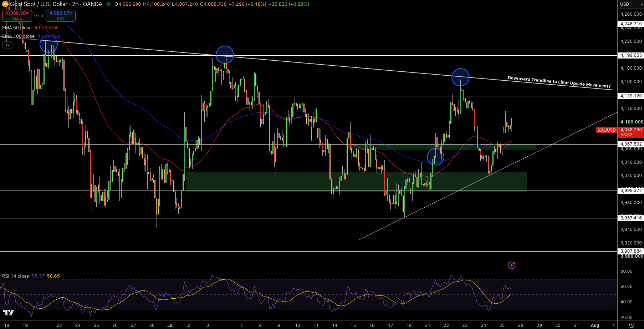
Task: Click the 4,067.502 horizontal line price label
Action: coord(631,144)
